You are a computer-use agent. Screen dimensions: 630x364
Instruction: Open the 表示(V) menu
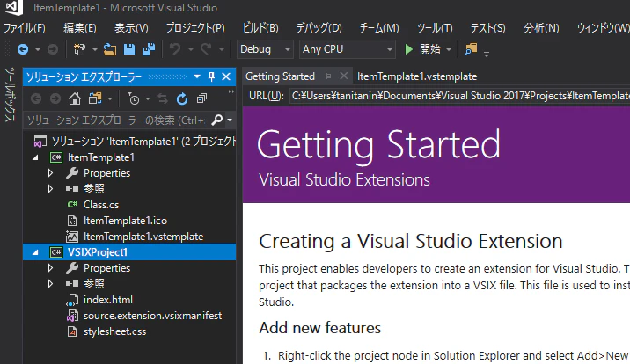(131, 28)
